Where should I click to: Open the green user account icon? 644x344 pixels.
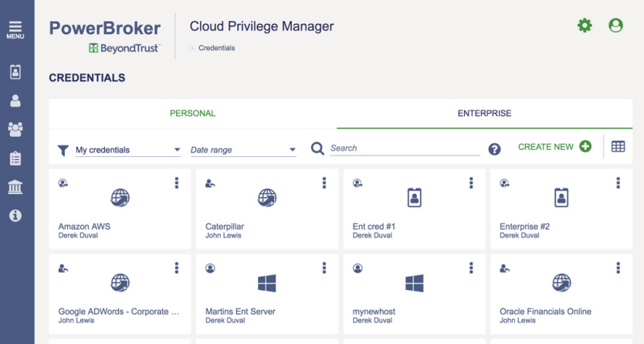point(615,26)
